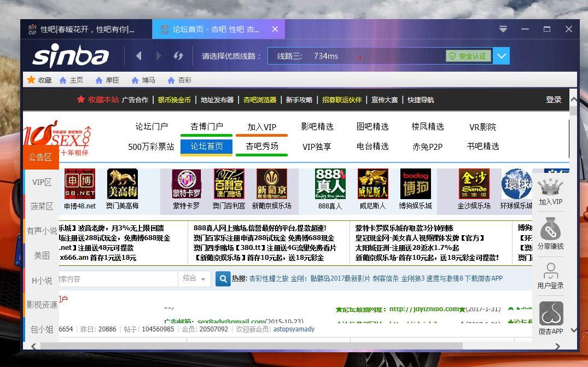Open the 赤兔P2P nav item
Viewport: 588px width, 367px height.
coord(428,147)
